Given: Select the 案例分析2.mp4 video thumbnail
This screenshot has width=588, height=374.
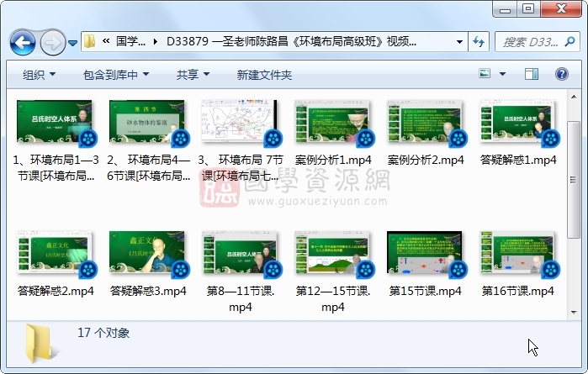Looking at the screenshot, I should (x=425, y=121).
